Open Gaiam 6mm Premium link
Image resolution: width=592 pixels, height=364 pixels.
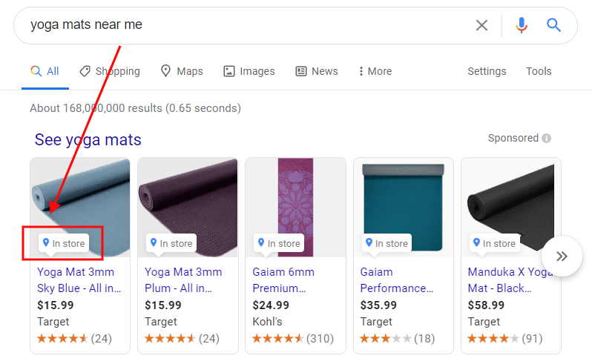click(283, 280)
